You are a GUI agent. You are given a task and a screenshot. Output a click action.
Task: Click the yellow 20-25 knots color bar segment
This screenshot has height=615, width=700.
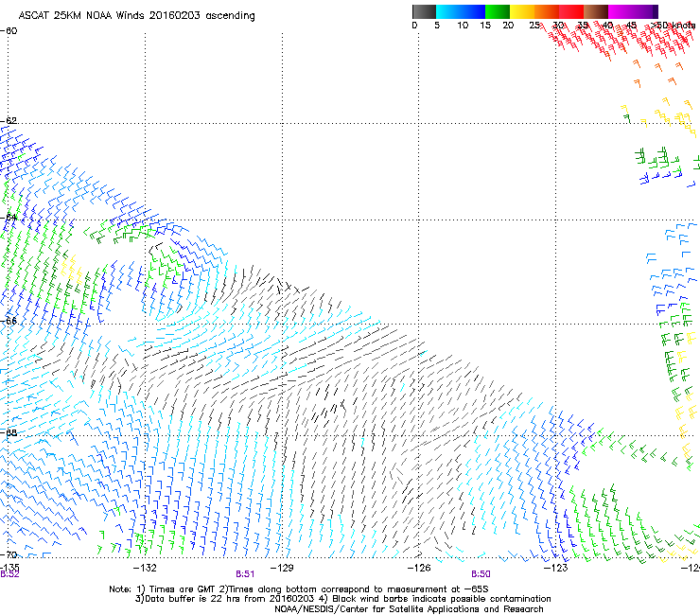click(x=522, y=11)
